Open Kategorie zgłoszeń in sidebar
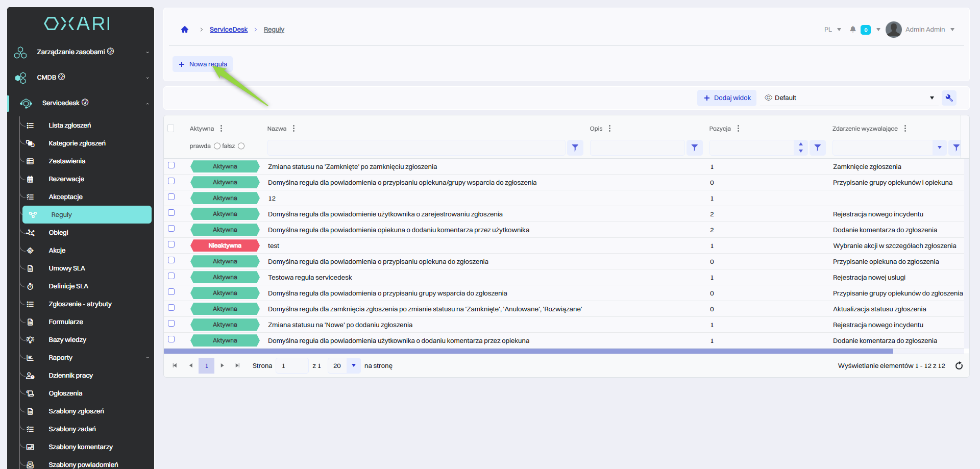The image size is (980, 469). click(77, 143)
